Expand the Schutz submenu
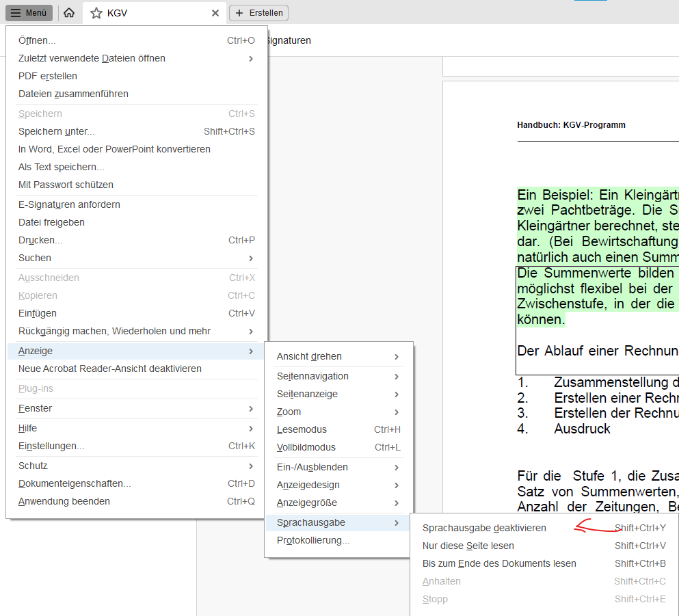This screenshot has height=616, width=679. [x=136, y=466]
